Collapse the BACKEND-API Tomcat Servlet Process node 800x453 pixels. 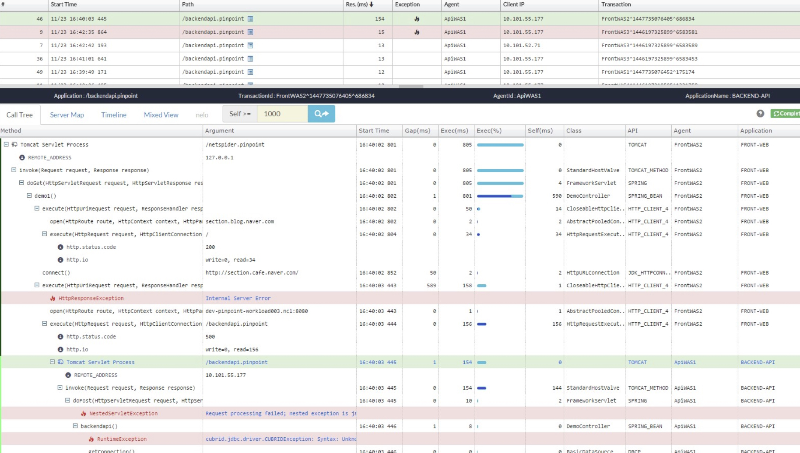pyautogui.click(x=52, y=362)
